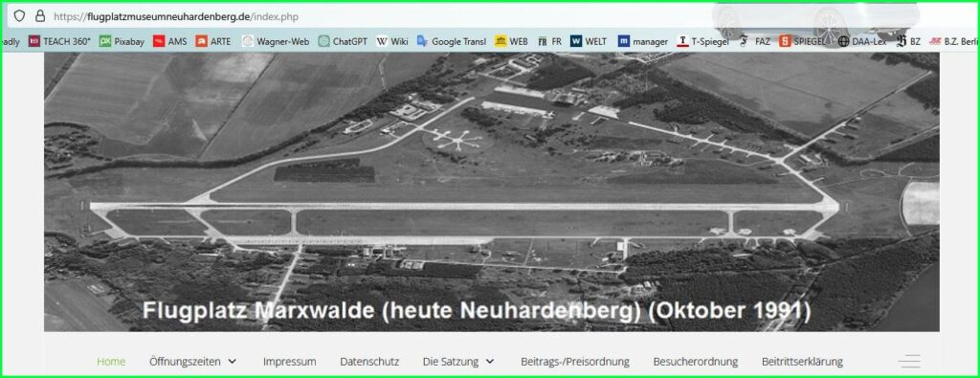Open the Beitrags-/Preisordnung page
This screenshot has width=980, height=378.
click(x=575, y=361)
